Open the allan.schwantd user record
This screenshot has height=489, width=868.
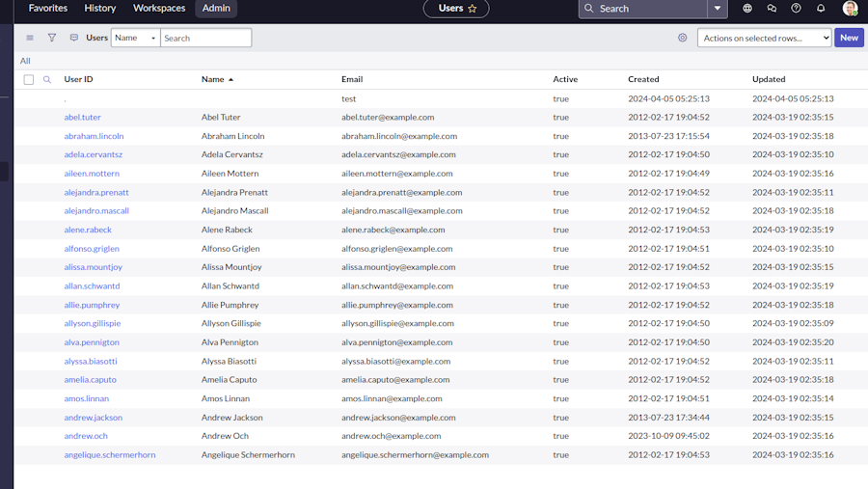[x=92, y=286]
